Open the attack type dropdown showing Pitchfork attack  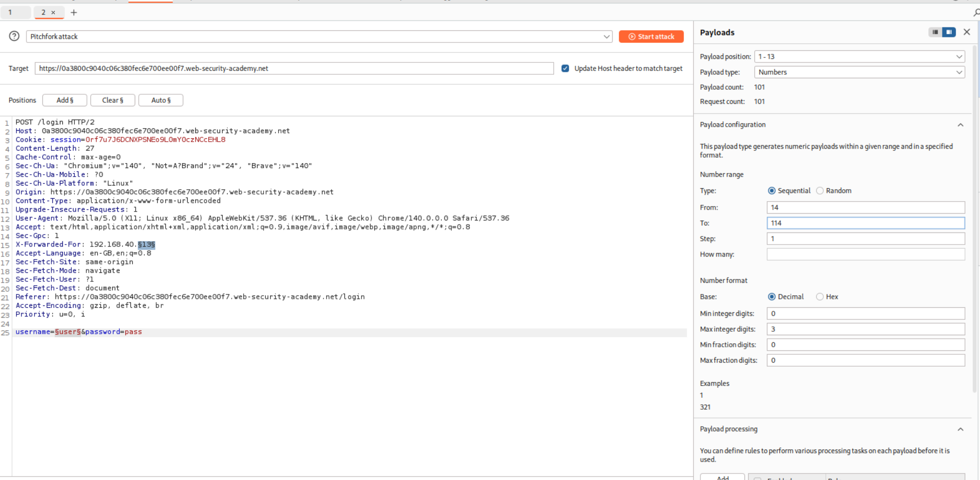(319, 36)
